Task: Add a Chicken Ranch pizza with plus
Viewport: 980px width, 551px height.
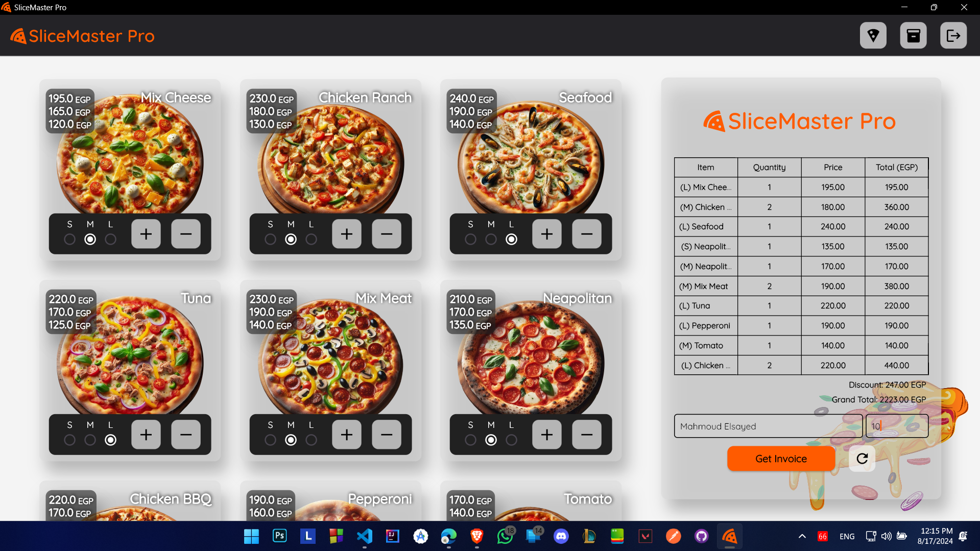Action: [x=347, y=234]
